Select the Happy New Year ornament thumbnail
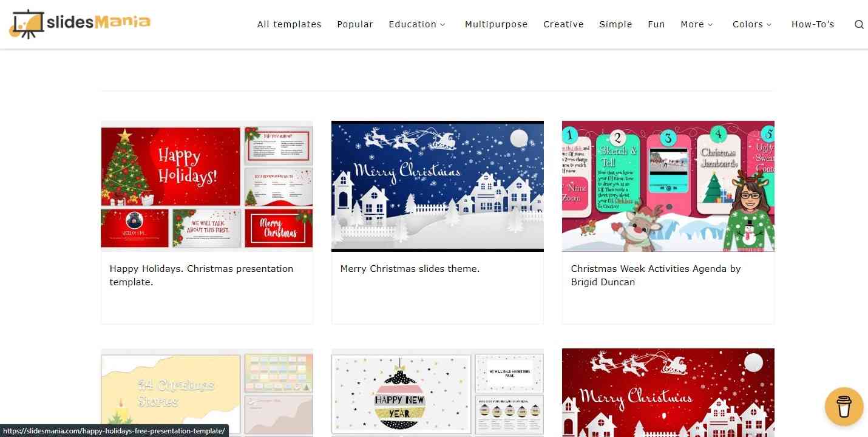This screenshot has height=437, width=868. (x=438, y=393)
